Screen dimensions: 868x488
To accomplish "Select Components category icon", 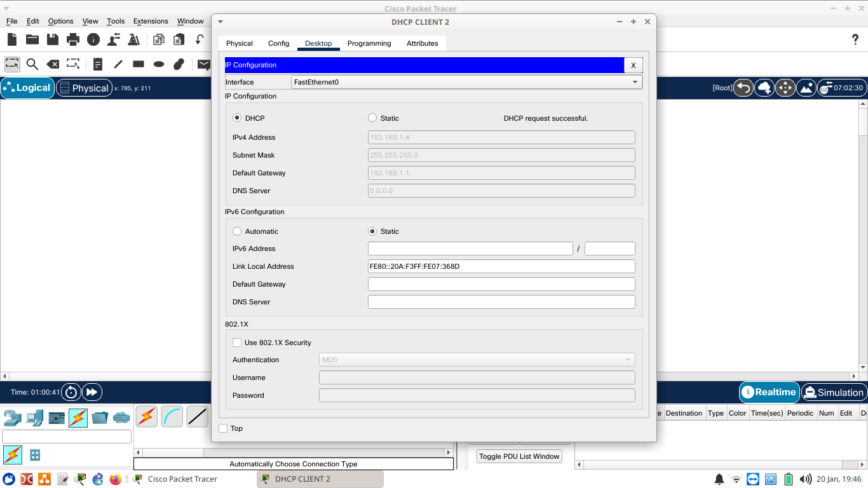I will coord(57,417).
